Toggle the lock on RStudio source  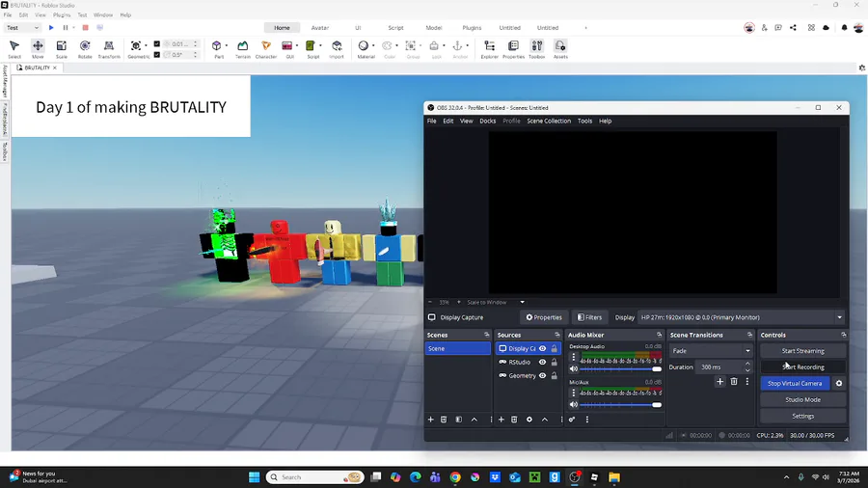[555, 363]
